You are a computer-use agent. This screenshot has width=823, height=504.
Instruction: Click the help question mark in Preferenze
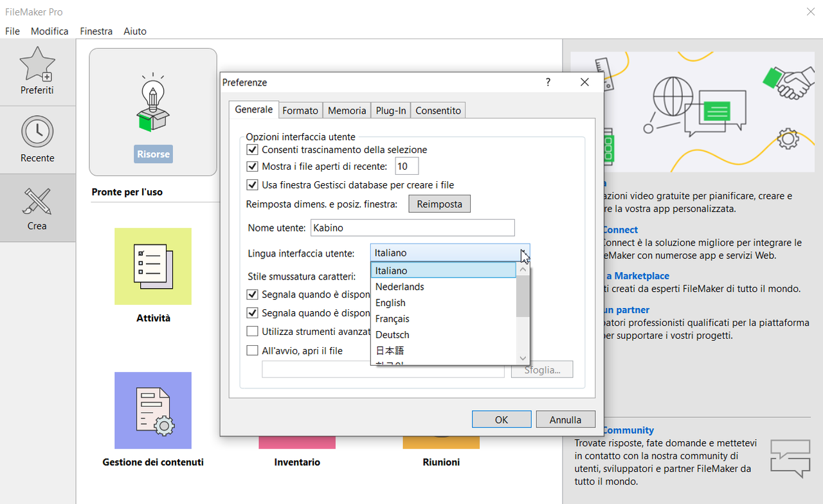tap(548, 82)
